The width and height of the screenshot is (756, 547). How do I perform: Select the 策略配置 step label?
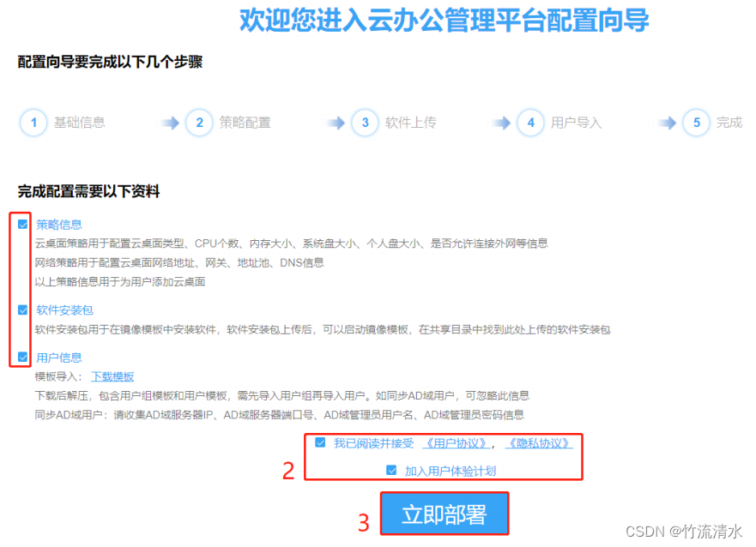coord(245,123)
